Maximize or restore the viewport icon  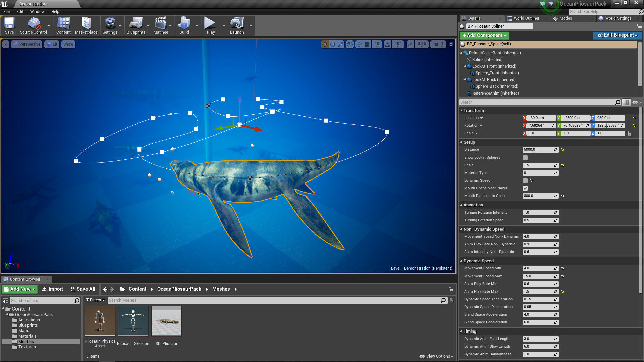click(451, 44)
